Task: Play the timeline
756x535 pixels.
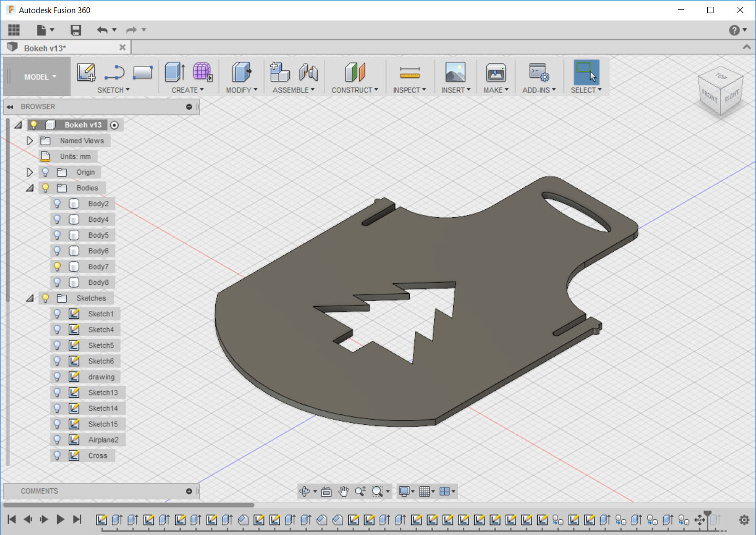Action: pyautogui.click(x=60, y=519)
